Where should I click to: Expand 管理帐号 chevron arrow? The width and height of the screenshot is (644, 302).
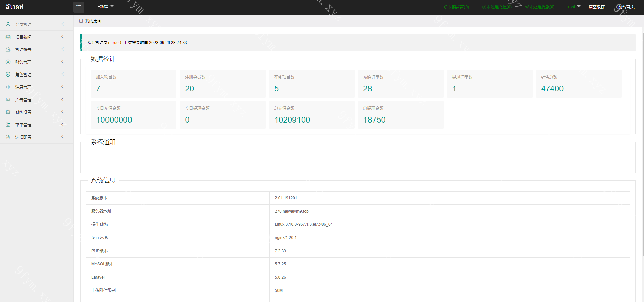pos(62,49)
